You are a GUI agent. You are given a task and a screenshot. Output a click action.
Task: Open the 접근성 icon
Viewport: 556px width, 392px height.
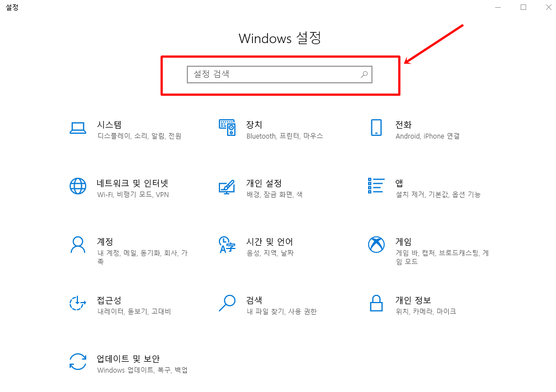78,303
